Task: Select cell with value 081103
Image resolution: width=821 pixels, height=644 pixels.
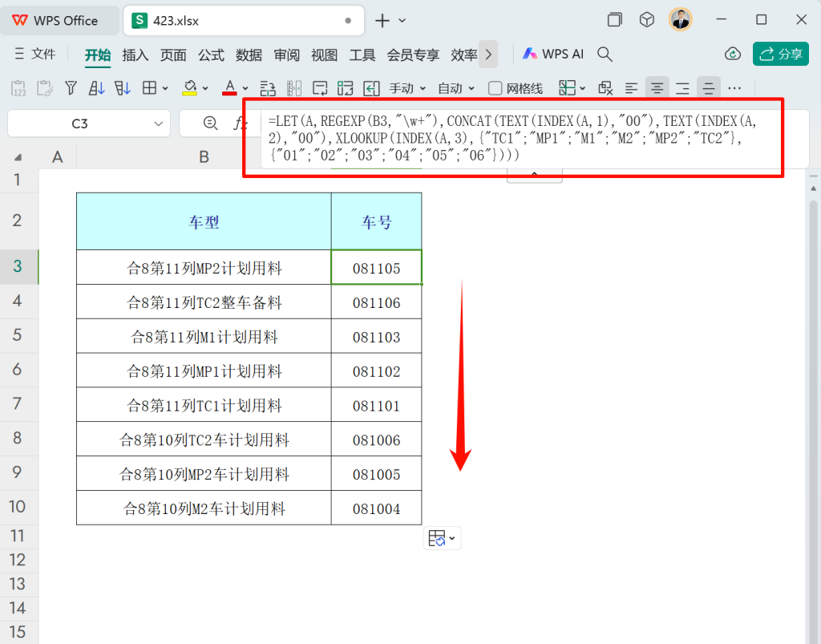Action: [376, 337]
